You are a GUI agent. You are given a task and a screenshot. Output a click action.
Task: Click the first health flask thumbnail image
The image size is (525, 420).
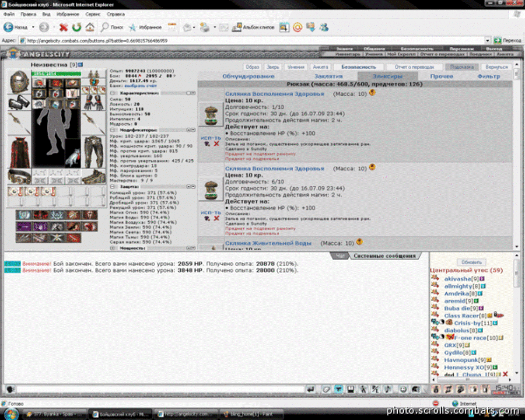click(x=211, y=114)
